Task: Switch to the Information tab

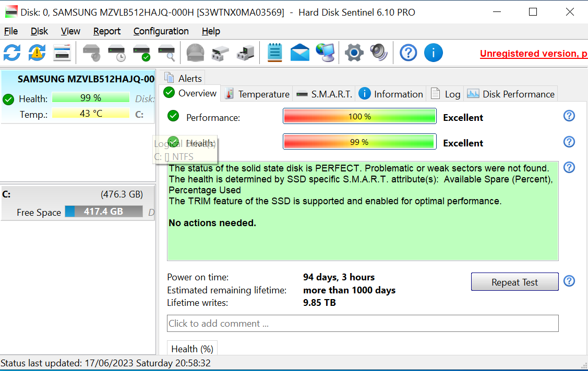Action: [x=391, y=94]
